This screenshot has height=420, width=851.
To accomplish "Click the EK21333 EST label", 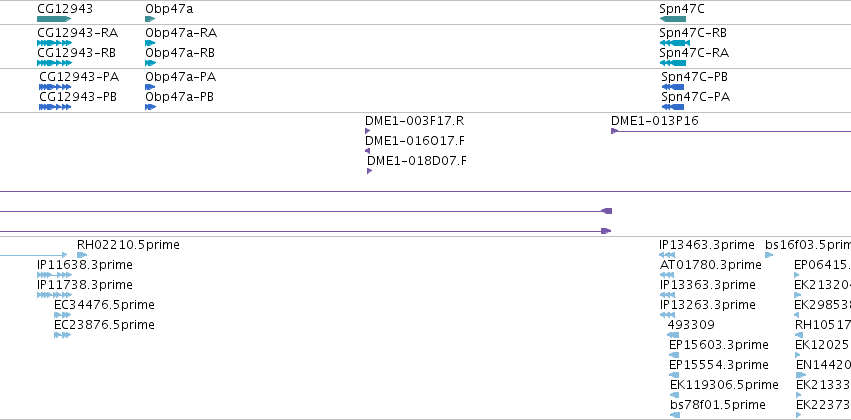I will (x=823, y=385).
